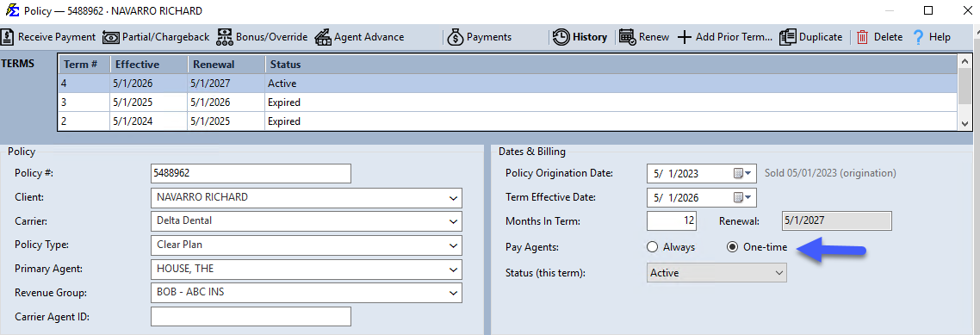
Task: Open Policy Origination Date calendar picker
Action: point(741,173)
